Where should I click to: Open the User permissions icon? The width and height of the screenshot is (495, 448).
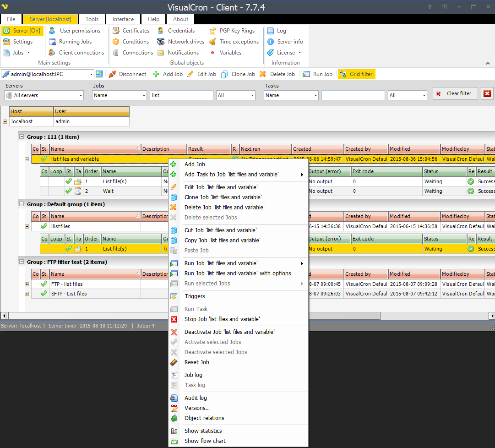click(x=52, y=31)
